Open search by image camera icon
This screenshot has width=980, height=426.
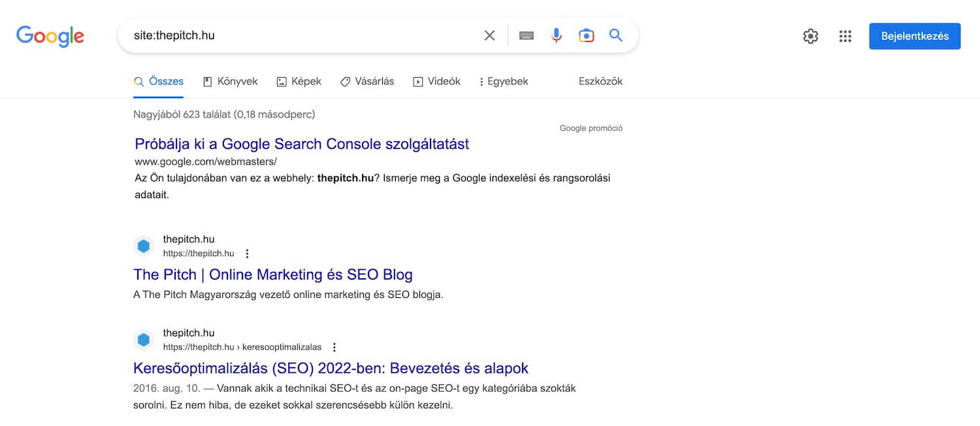tap(587, 35)
